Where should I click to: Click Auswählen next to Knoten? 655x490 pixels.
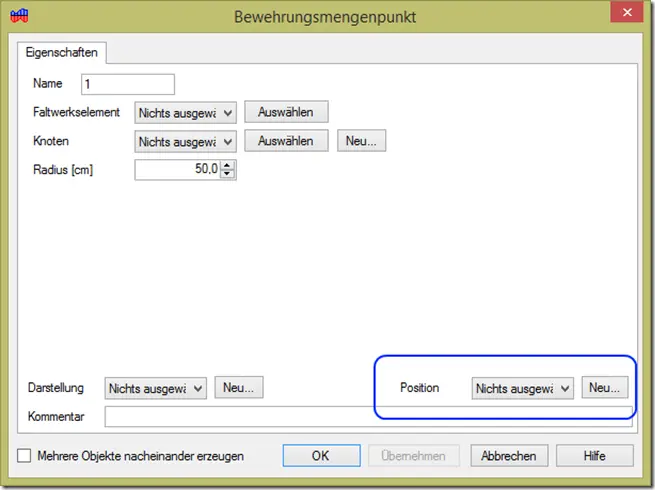(x=286, y=141)
